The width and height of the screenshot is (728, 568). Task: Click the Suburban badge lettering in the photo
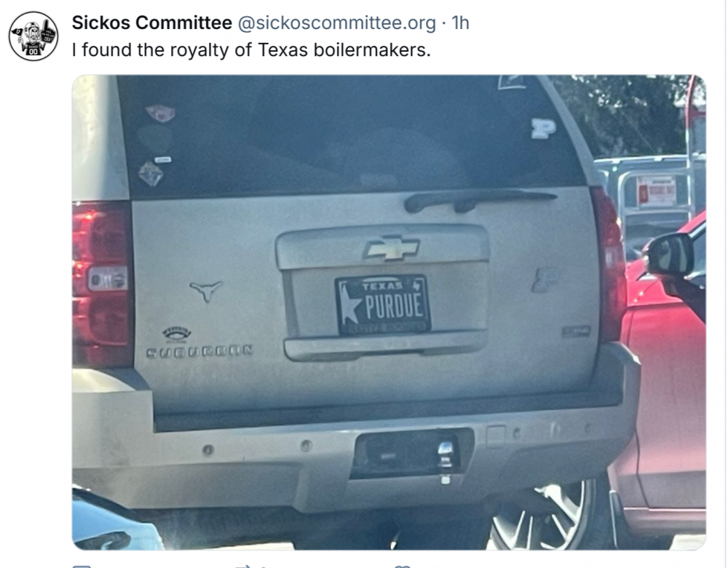coord(199,351)
